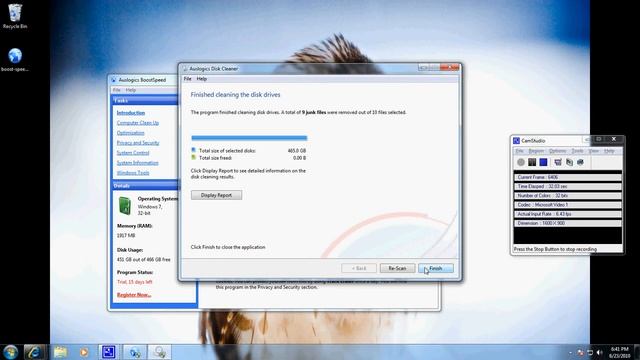Open Tools menu in CamStudio
This screenshot has width=640, height=360.
[x=577, y=151]
